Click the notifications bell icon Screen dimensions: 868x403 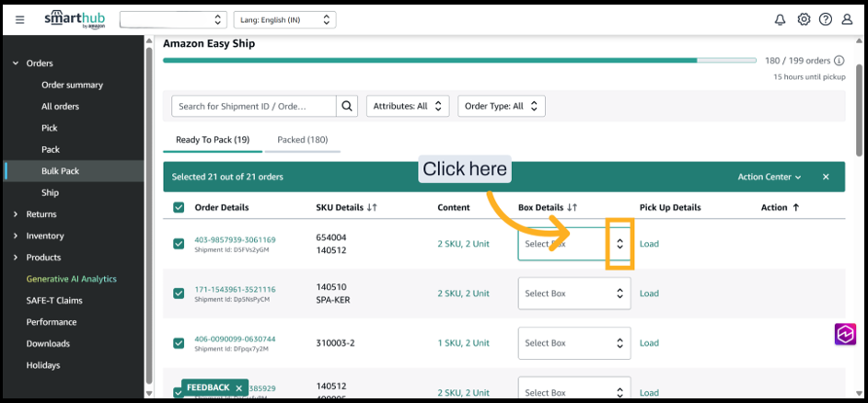coord(781,19)
